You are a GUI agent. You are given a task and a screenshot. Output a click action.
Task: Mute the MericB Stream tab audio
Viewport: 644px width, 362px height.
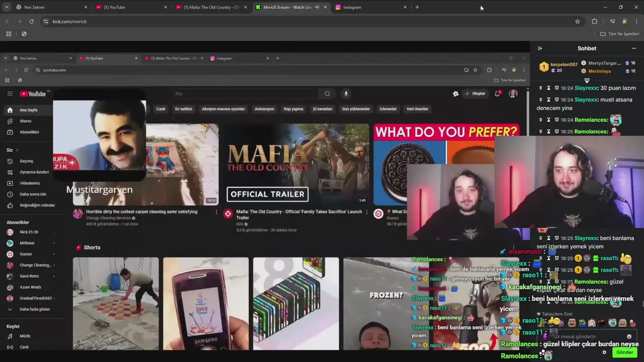(317, 7)
